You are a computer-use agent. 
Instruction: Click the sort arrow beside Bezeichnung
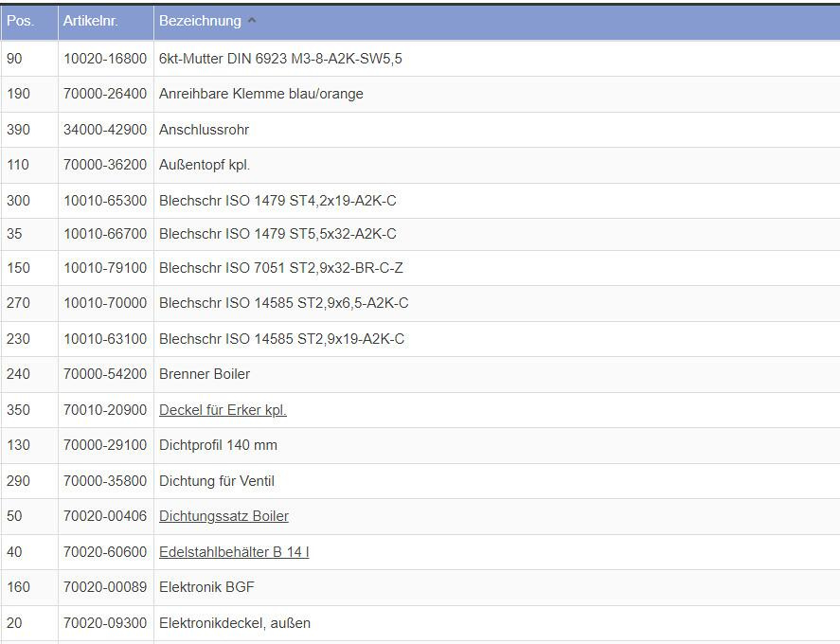(252, 21)
